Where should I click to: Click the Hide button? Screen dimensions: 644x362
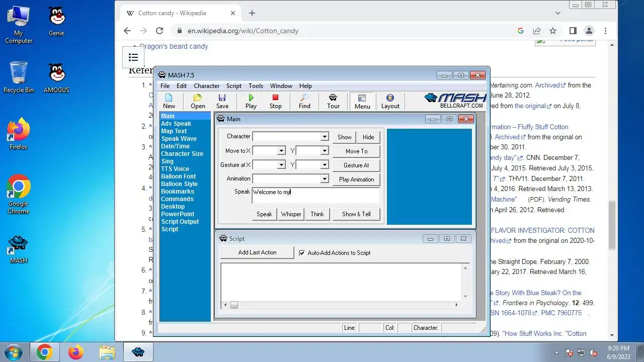pos(368,137)
